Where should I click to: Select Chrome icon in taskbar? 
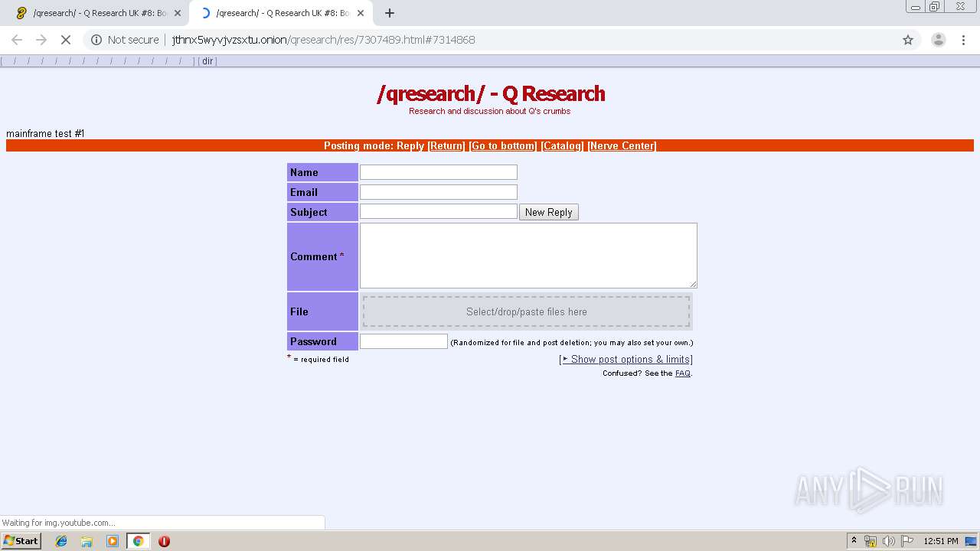point(139,541)
